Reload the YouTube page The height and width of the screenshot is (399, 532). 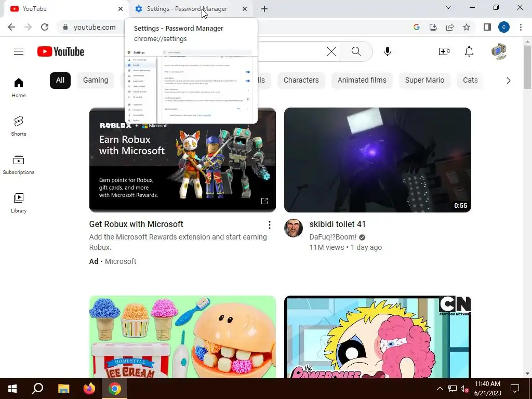pos(45,27)
